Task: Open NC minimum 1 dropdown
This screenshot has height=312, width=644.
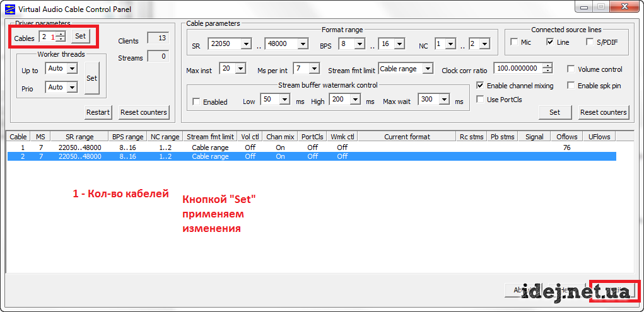Action: (x=451, y=43)
